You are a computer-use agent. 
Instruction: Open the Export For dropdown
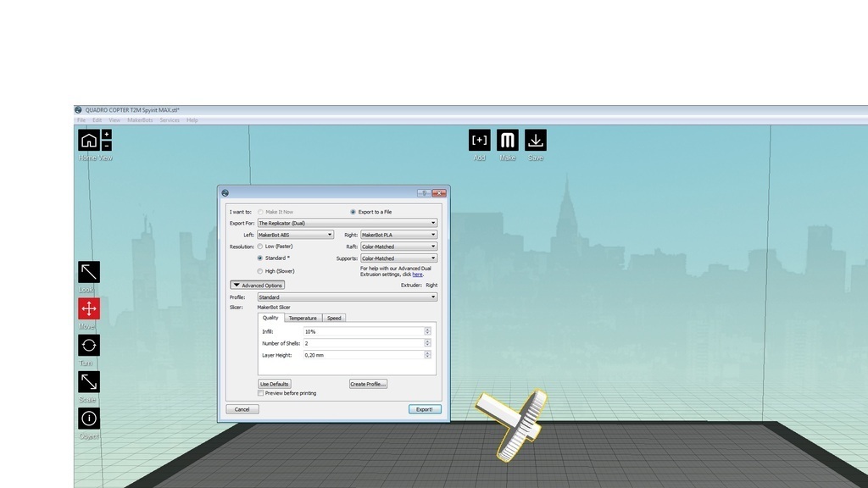coord(347,223)
